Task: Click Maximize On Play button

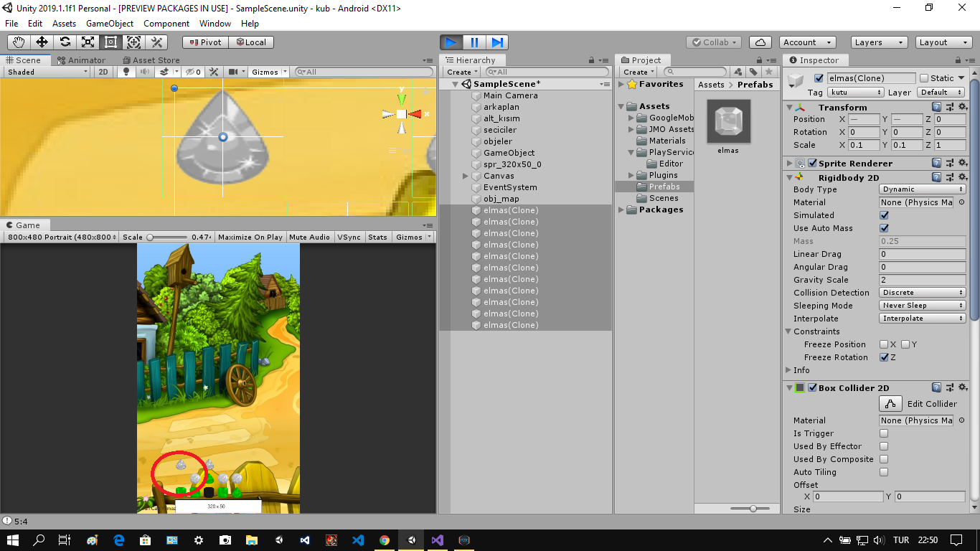Action: [x=250, y=237]
